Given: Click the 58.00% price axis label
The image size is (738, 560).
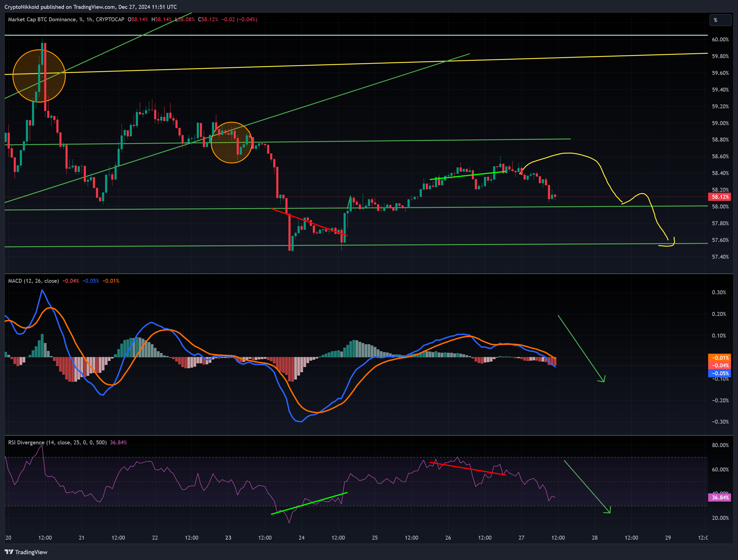Looking at the screenshot, I should [x=720, y=207].
